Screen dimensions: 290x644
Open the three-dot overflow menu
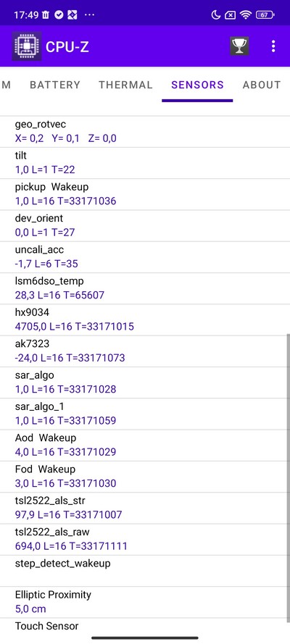(x=273, y=46)
